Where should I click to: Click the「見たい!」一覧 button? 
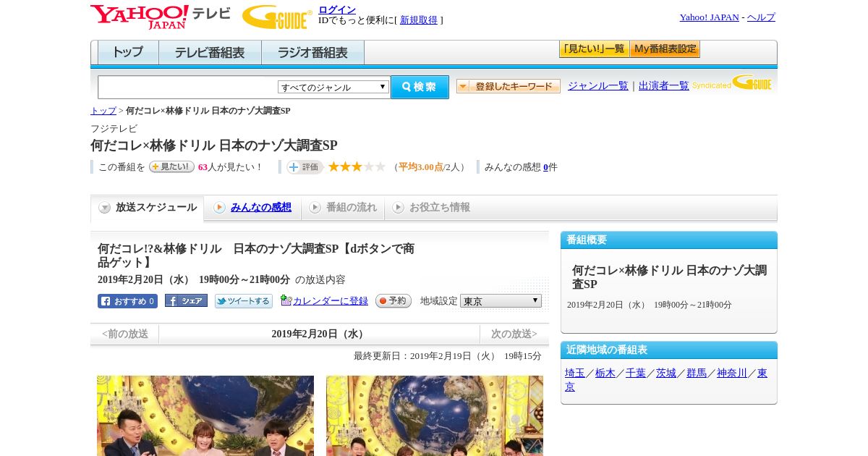[594, 49]
